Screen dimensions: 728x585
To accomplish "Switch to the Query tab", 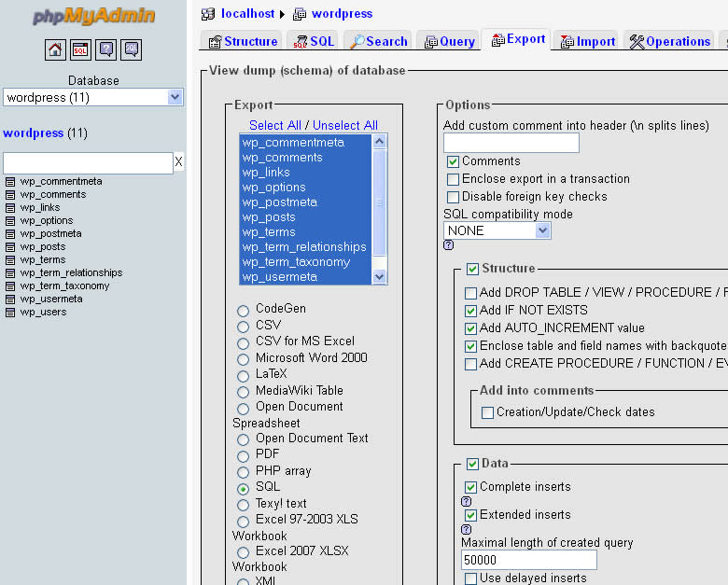I will pyautogui.click(x=450, y=41).
